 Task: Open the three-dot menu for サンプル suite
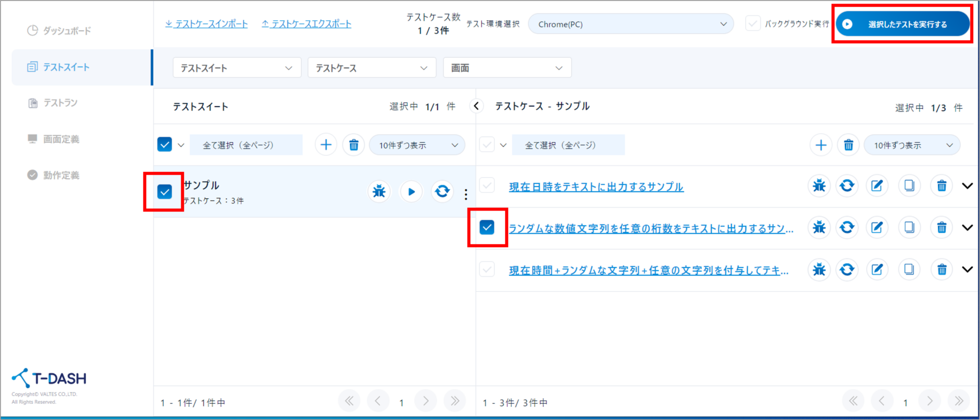point(465,194)
